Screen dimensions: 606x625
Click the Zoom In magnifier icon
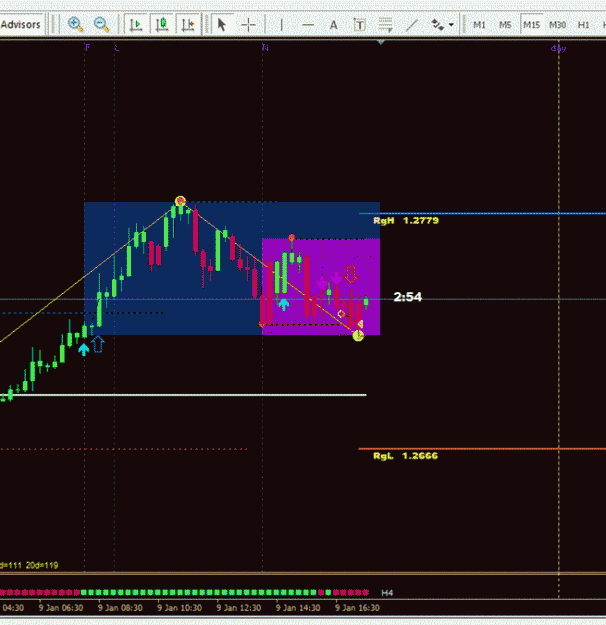[75, 25]
